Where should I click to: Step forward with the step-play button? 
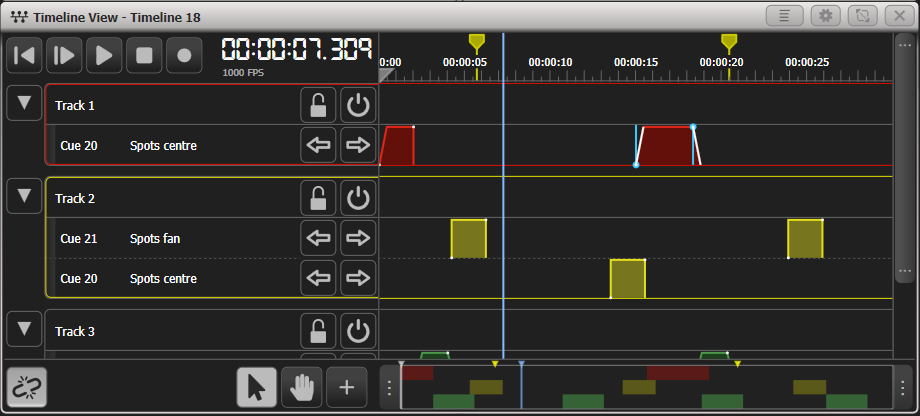[x=64, y=55]
